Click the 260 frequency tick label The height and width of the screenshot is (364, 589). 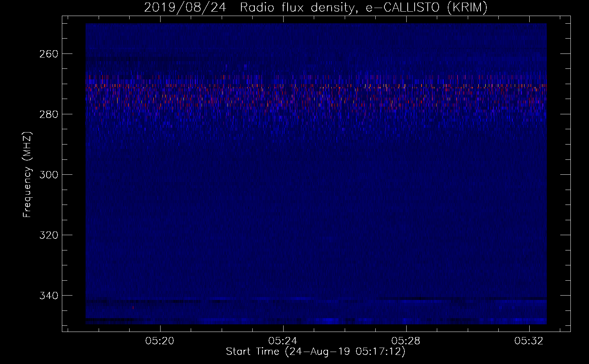(x=49, y=54)
